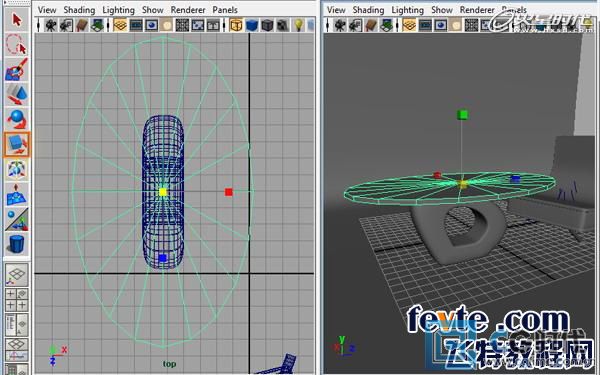The height and width of the screenshot is (375, 600).
Task: Click Select Camera icon in top panel
Action: (51, 26)
